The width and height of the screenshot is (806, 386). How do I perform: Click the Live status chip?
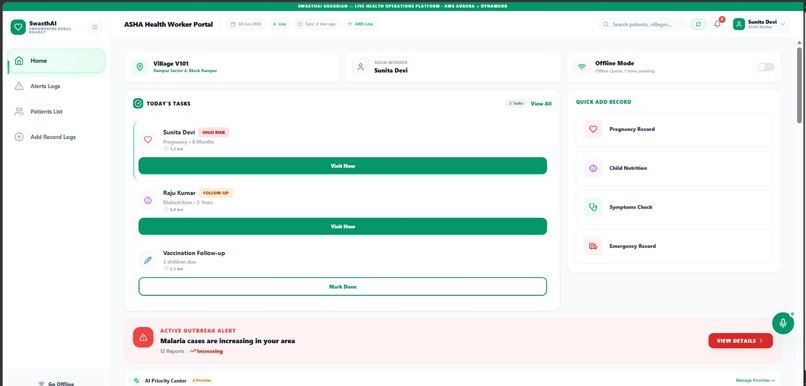pyautogui.click(x=280, y=24)
